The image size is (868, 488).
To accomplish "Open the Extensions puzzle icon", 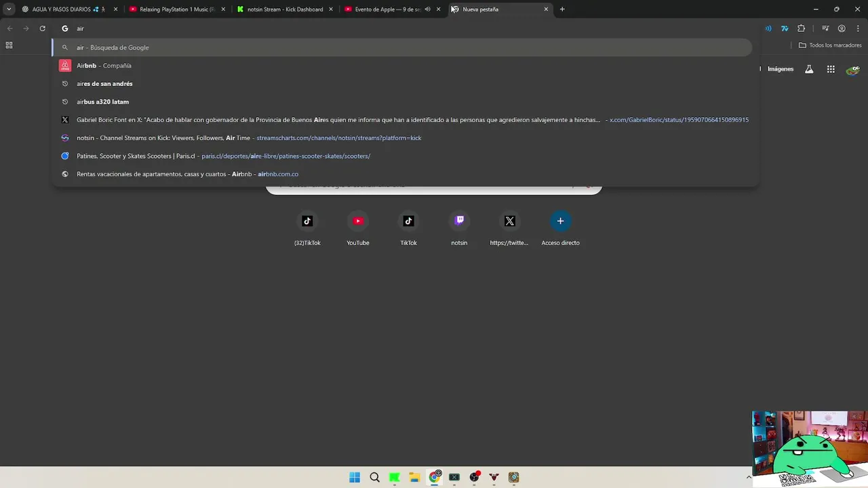I will [x=802, y=28].
